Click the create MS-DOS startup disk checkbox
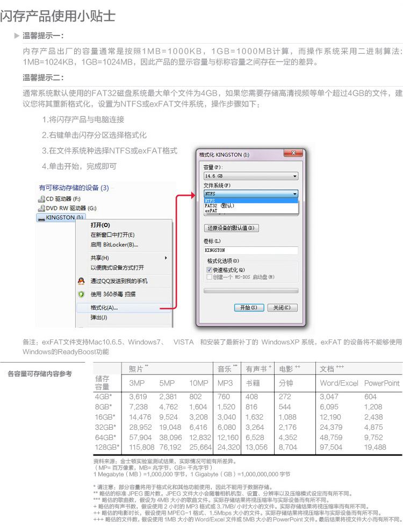The width and height of the screenshot is (403, 532). (210, 276)
